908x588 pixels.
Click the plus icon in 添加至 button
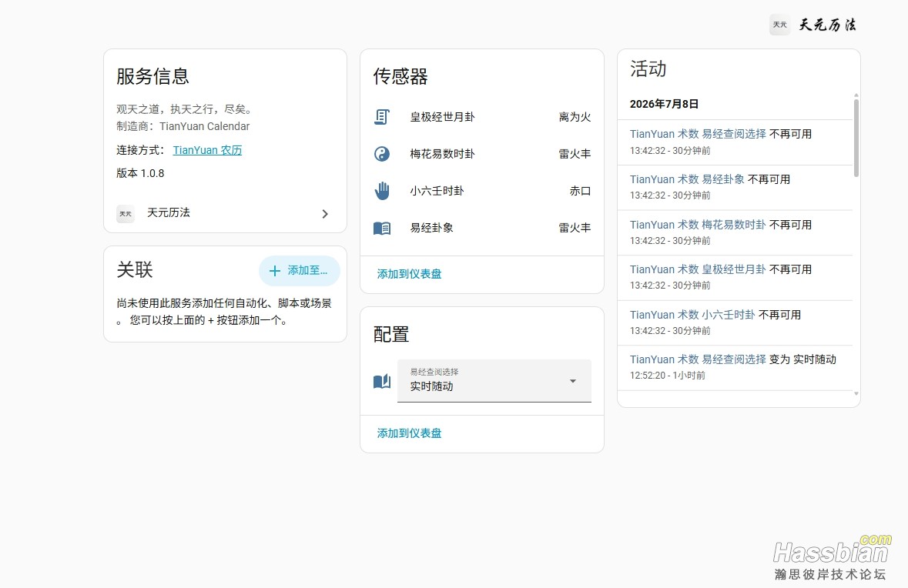[x=274, y=271]
